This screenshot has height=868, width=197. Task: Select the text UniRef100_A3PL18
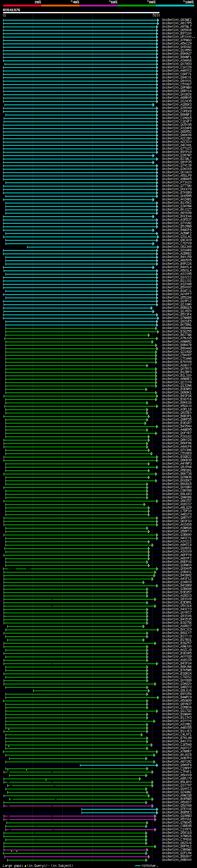(177, 410)
